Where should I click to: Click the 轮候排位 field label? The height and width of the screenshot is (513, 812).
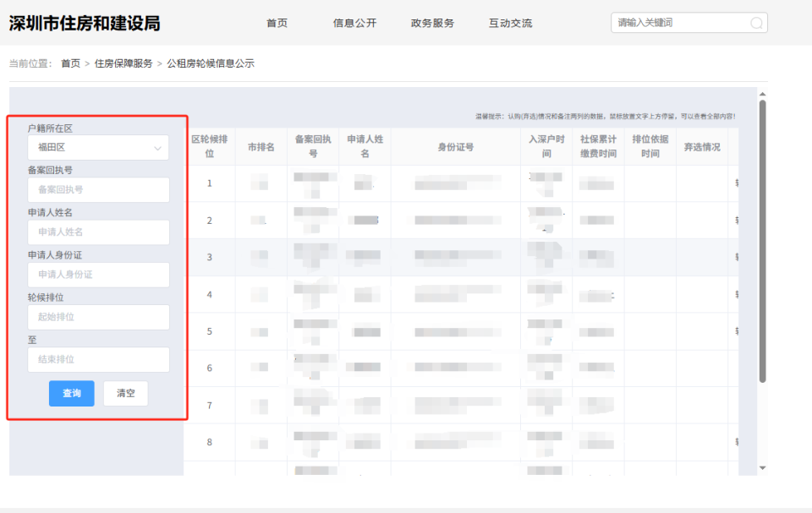tap(46, 297)
